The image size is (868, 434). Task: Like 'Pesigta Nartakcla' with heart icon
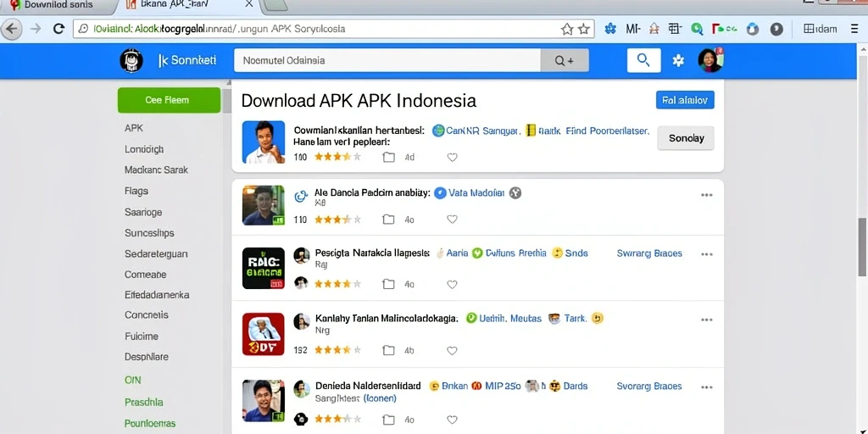(453, 285)
